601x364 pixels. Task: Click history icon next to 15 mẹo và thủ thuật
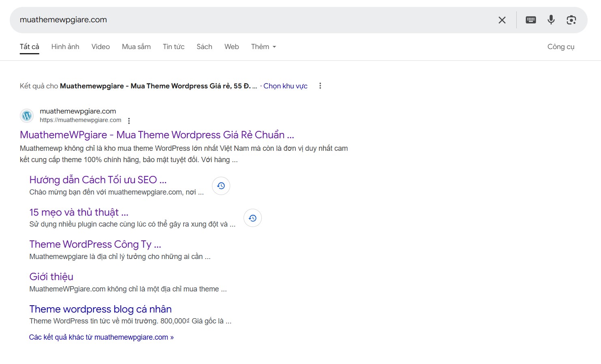click(252, 218)
